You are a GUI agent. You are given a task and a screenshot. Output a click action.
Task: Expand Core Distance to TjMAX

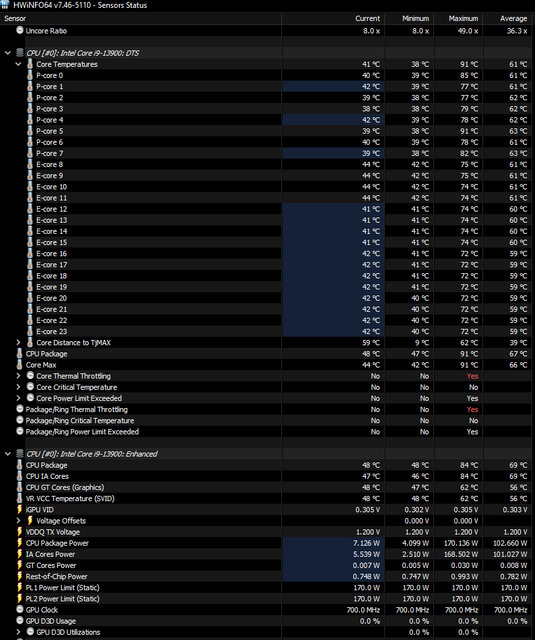click(x=18, y=342)
